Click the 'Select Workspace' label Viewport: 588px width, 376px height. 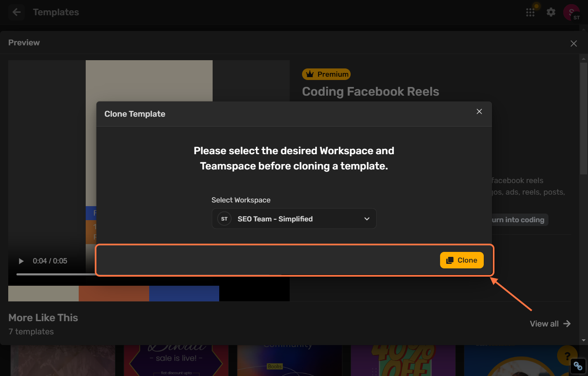(241, 200)
